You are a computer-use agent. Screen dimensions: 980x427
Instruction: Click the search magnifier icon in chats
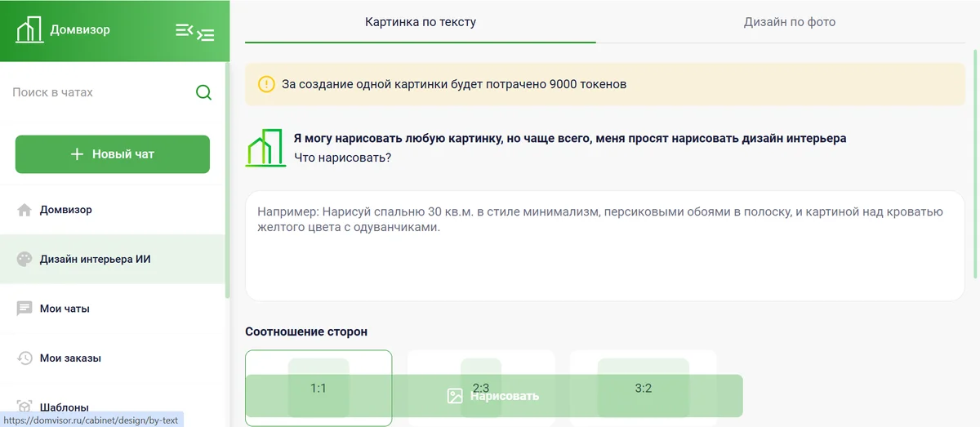point(203,92)
